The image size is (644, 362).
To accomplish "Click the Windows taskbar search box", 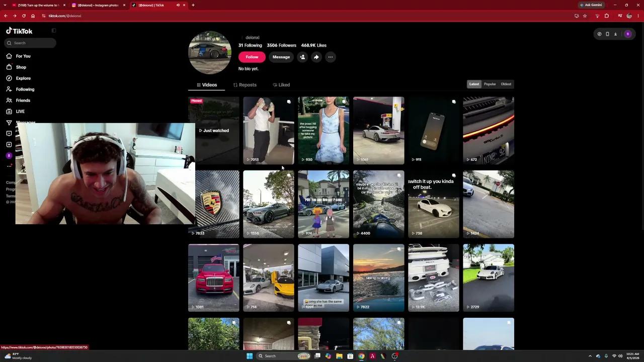I will [284, 356].
